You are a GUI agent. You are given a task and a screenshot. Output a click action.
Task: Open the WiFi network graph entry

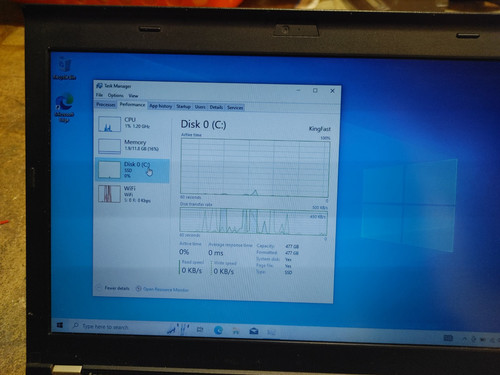[x=133, y=194]
